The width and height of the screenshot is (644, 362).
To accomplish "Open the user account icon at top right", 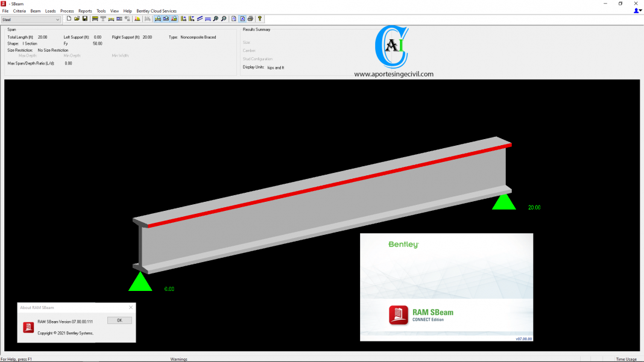I will pyautogui.click(x=637, y=11).
